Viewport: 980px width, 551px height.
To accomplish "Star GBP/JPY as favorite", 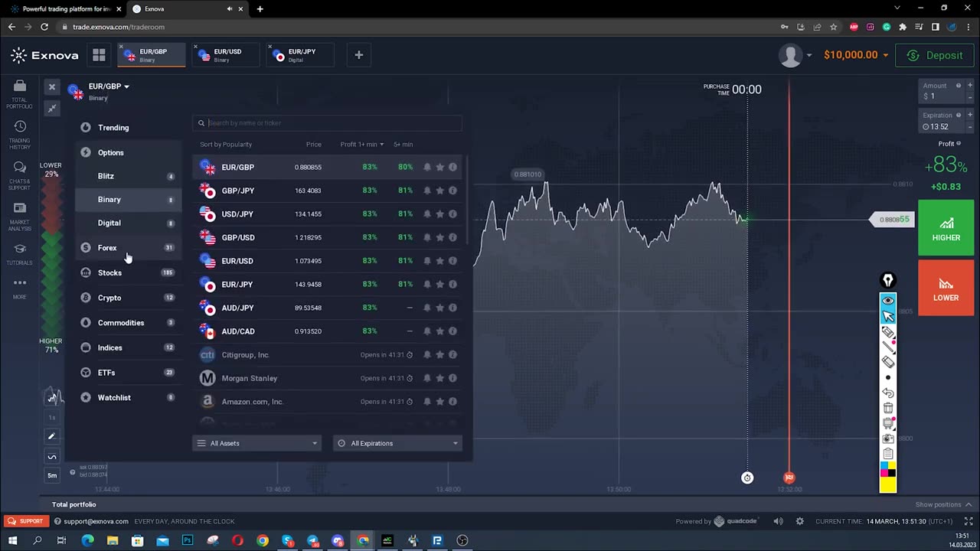I will 439,191.
